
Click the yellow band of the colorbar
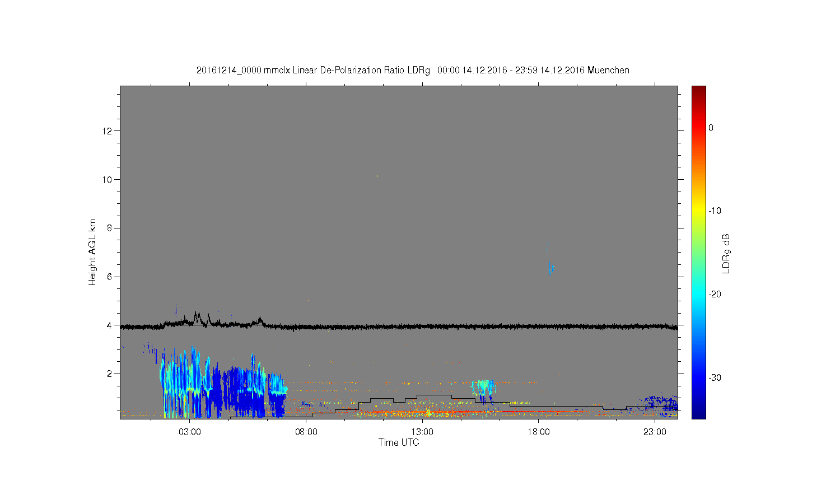click(699, 211)
